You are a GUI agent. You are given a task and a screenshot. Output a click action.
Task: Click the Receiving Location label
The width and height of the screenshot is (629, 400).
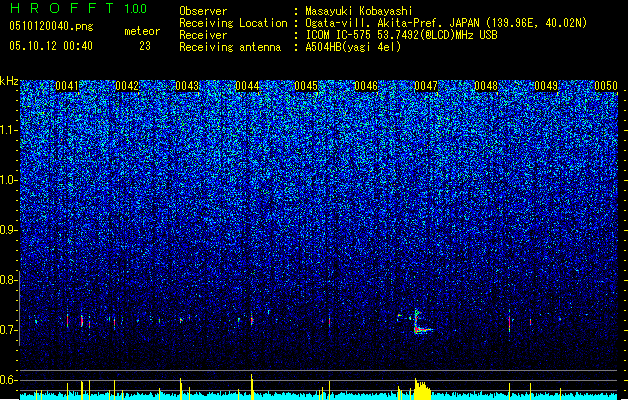(x=233, y=23)
